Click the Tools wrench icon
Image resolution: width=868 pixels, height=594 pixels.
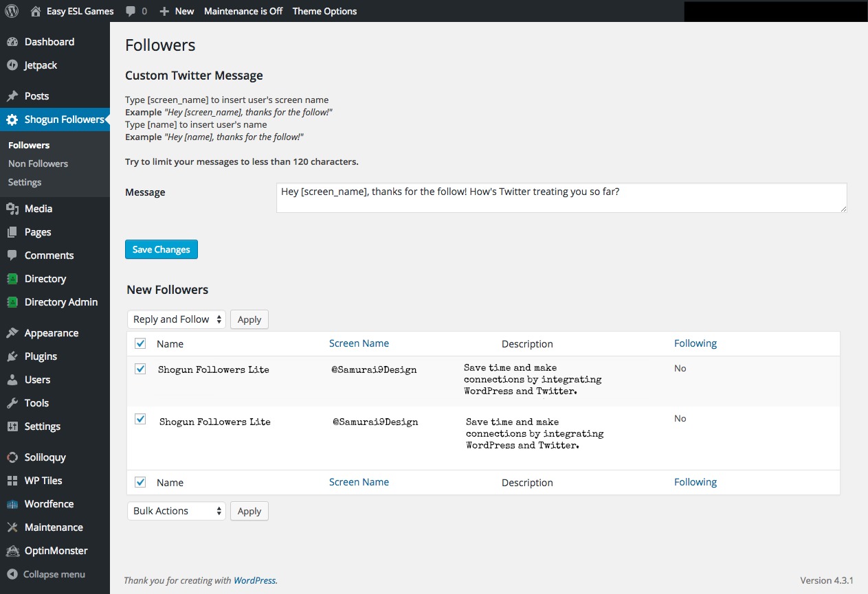click(x=12, y=403)
